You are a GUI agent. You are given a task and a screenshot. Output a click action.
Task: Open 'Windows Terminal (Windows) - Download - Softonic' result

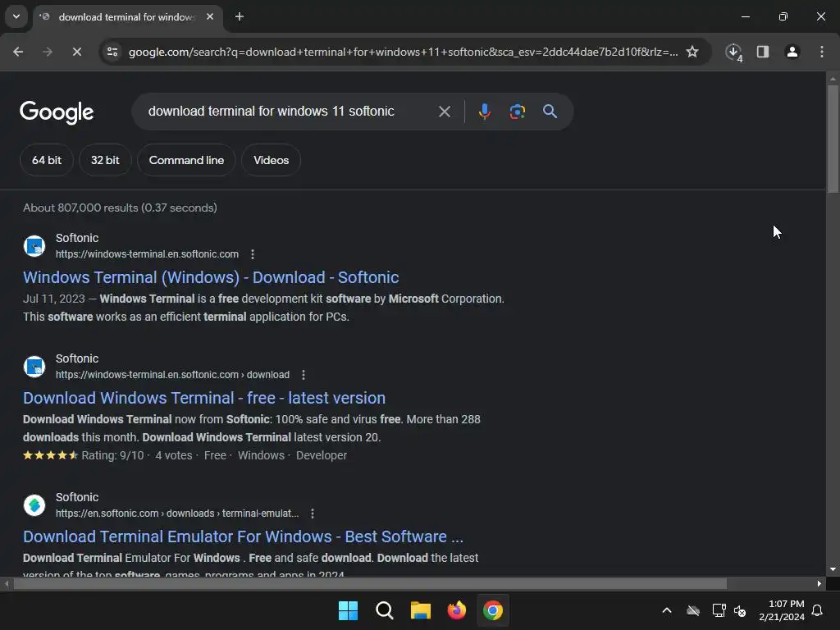(211, 277)
